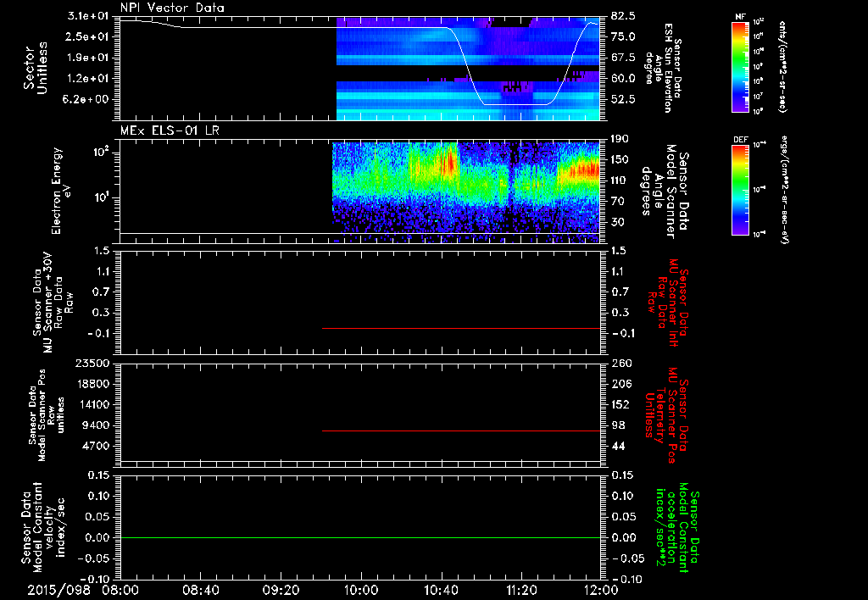
Task: Click the 'MU Scanner +30V Raw Data' axis label
Action: (53, 303)
